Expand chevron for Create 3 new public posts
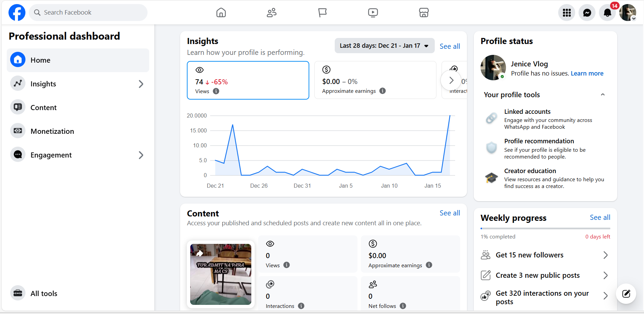Image resolution: width=644 pixels, height=314 pixels. click(x=605, y=275)
